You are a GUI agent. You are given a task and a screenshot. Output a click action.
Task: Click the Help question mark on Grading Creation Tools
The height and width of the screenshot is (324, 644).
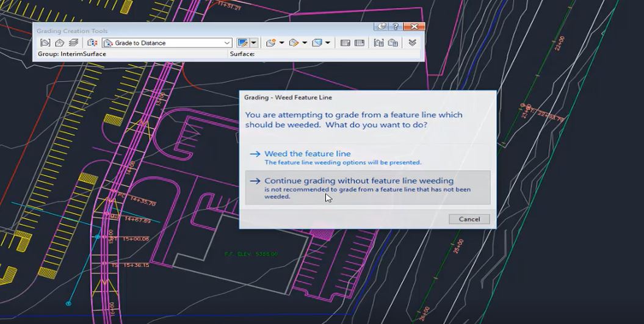click(x=396, y=27)
